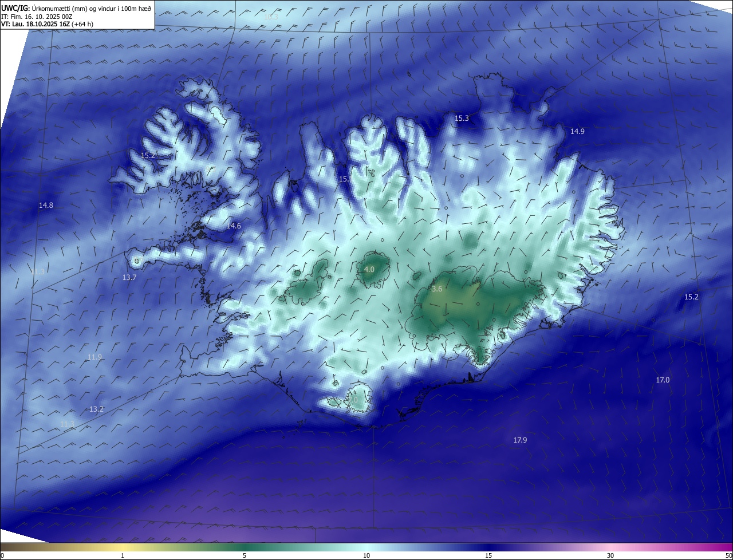
Task: Click the '30' label on the colour scale
Action: coord(610,555)
